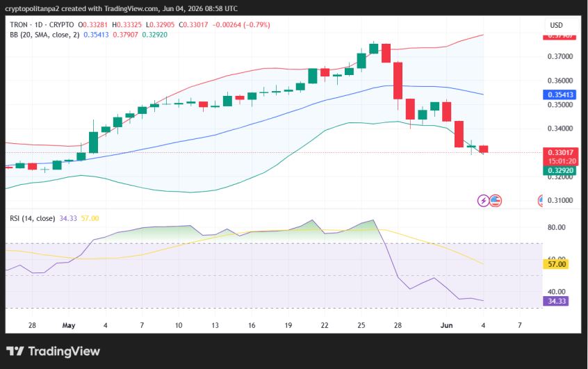Viewport: 588px width, 369px height.
Task: Click the high value H0.33325
Action: click(126, 25)
